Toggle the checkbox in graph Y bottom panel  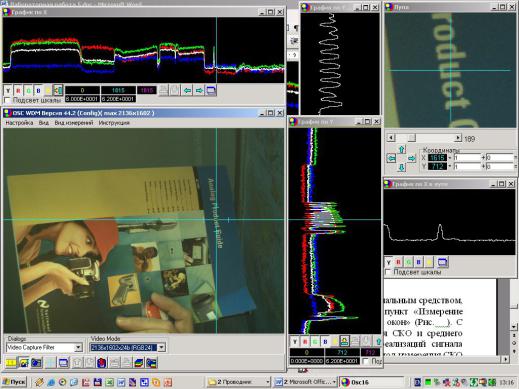[366, 361]
